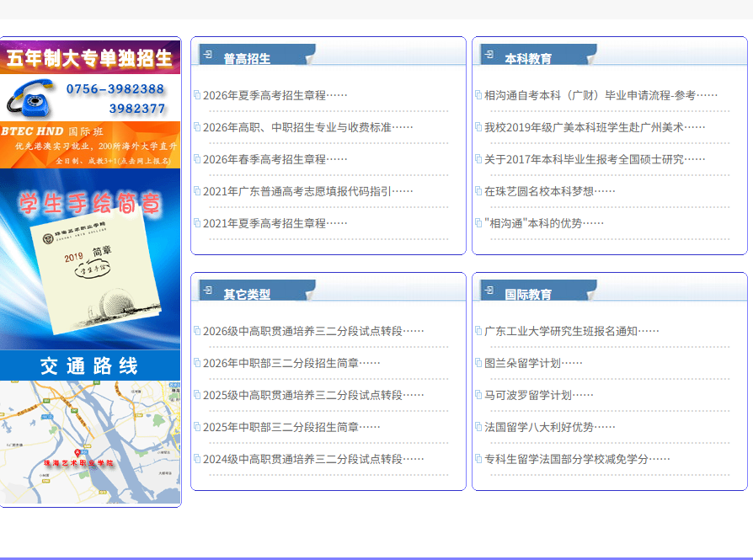The width and height of the screenshot is (753, 560).
Task: Click document icon next to 2026年高职、中职招生专业
Action: coord(197,127)
